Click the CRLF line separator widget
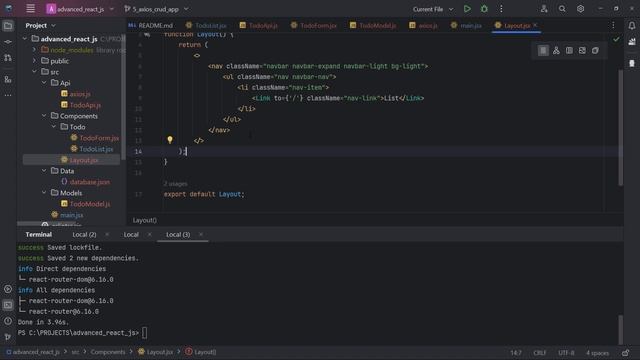The width and height of the screenshot is (640, 360). pyautogui.click(x=540, y=353)
